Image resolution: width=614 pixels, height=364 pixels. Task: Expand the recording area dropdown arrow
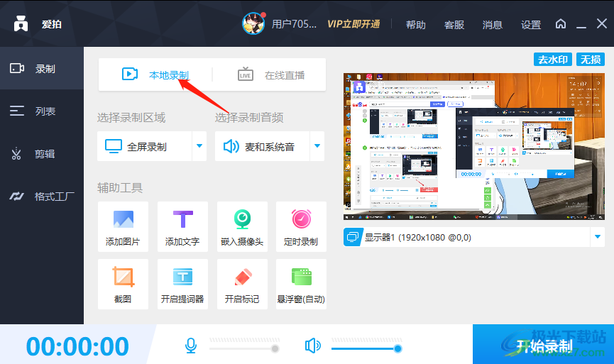click(x=199, y=146)
